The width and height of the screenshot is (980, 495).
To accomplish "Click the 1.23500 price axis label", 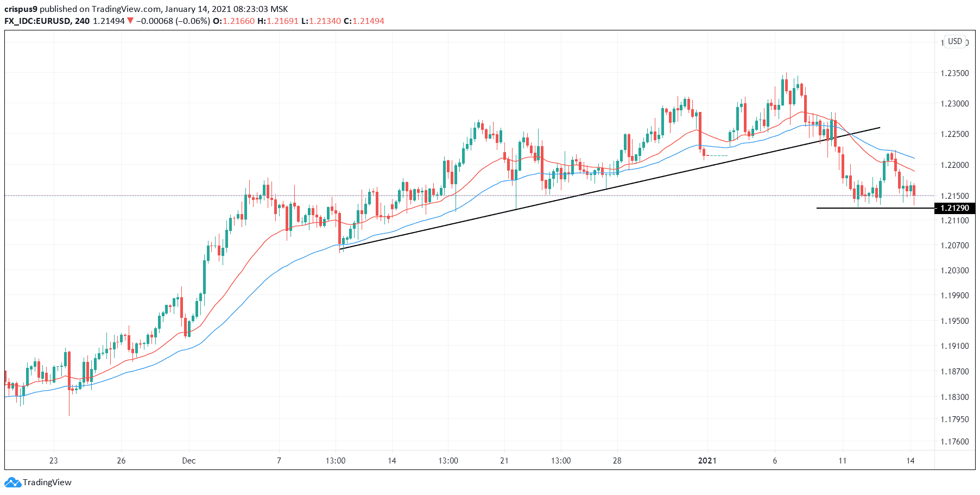I will pos(954,73).
